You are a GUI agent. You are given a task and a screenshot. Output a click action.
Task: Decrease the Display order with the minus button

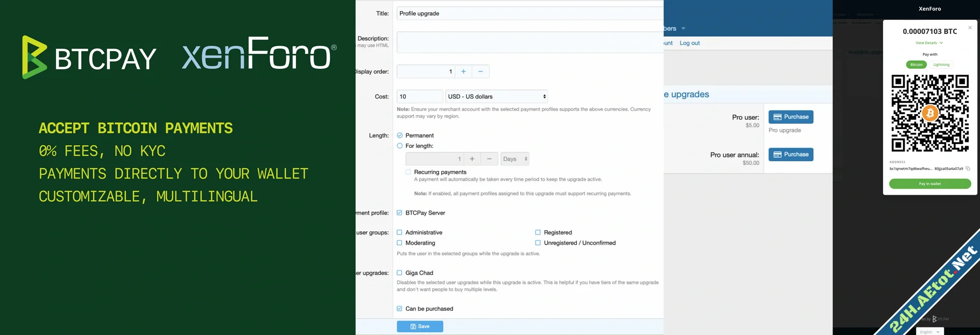[x=481, y=72]
